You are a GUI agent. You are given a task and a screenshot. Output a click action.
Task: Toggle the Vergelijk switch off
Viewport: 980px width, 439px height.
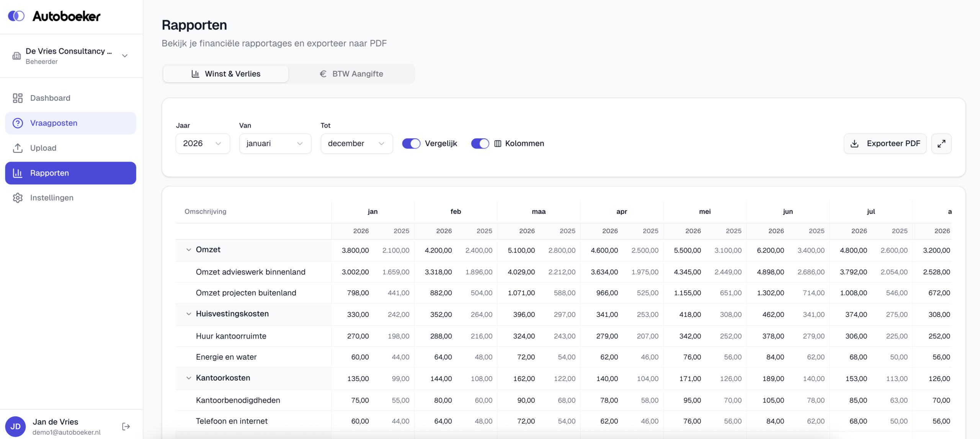pyautogui.click(x=411, y=144)
